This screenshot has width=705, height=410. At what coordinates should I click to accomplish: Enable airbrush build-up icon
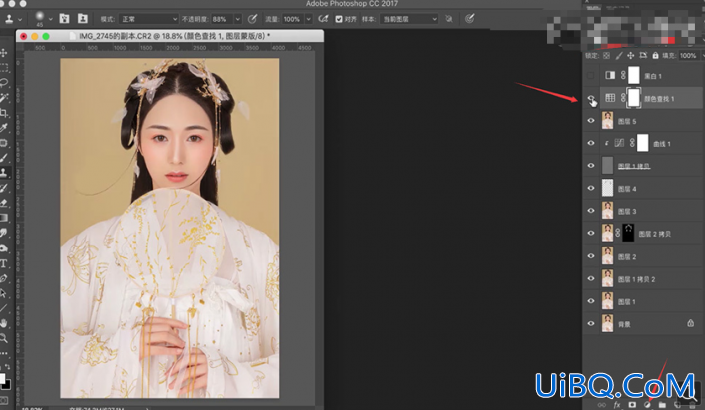click(x=323, y=19)
